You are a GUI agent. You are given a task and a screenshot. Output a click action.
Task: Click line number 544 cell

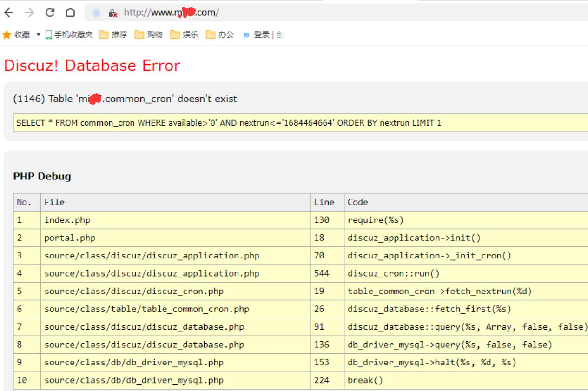[327, 273]
